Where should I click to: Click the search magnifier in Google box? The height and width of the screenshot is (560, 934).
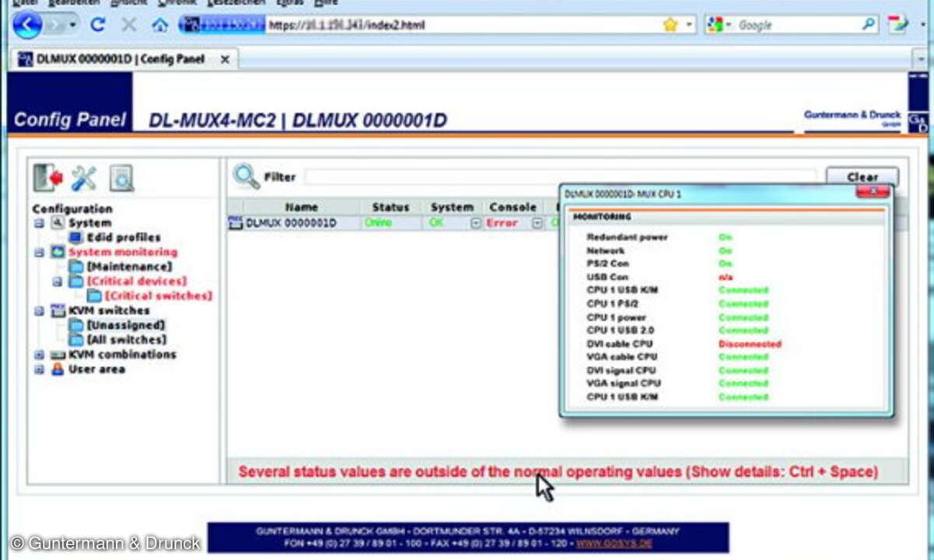(869, 25)
